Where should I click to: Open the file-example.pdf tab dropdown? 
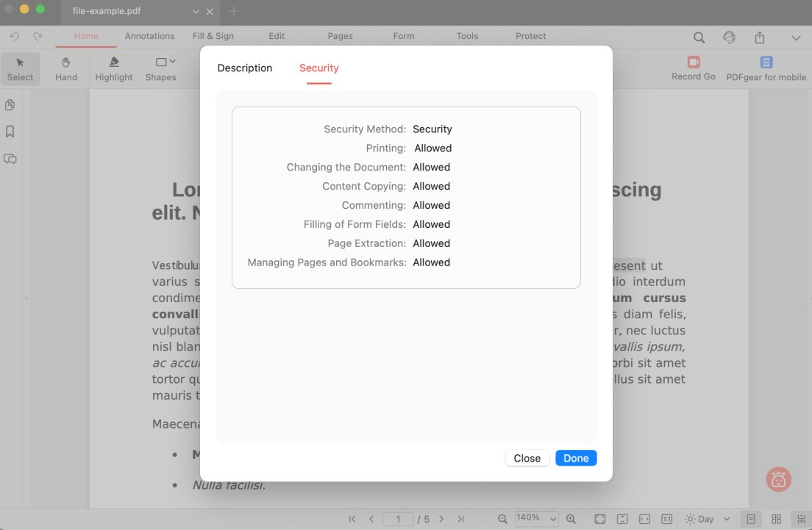click(196, 11)
